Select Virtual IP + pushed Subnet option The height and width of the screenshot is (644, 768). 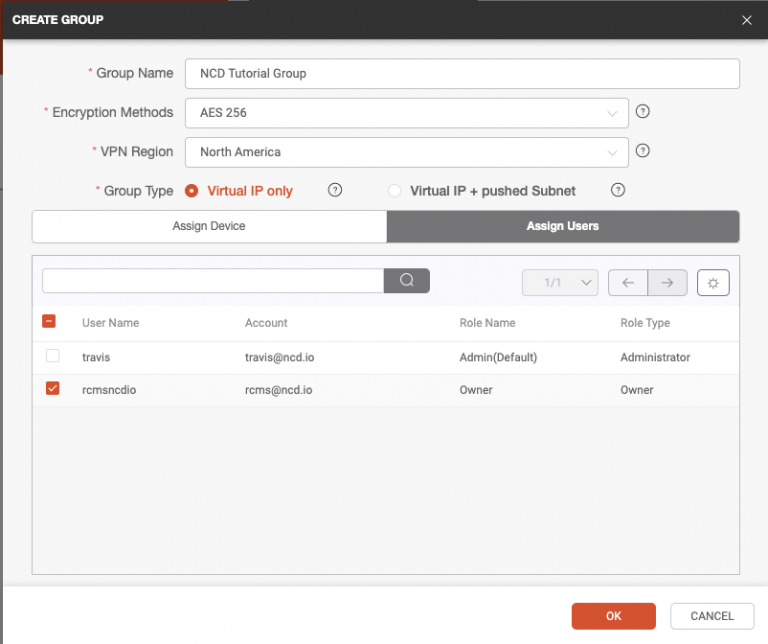(x=394, y=191)
